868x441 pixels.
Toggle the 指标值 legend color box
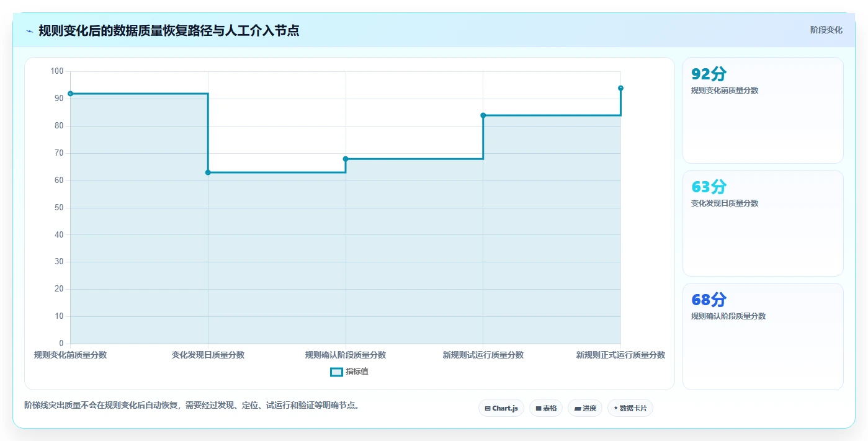click(x=336, y=372)
